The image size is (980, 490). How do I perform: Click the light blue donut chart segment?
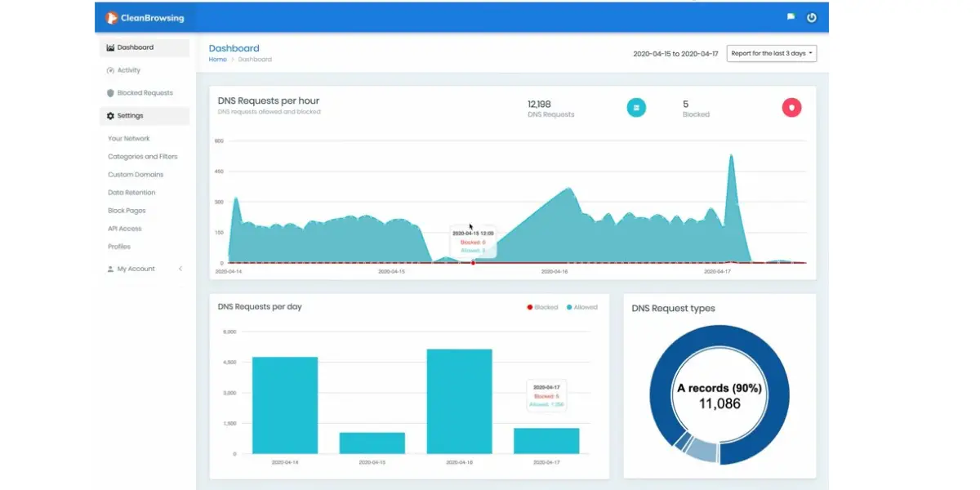coord(701,449)
